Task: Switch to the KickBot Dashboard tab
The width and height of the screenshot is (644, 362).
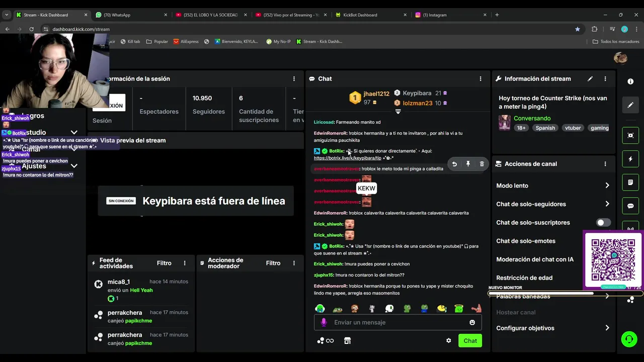Action: 371,15
